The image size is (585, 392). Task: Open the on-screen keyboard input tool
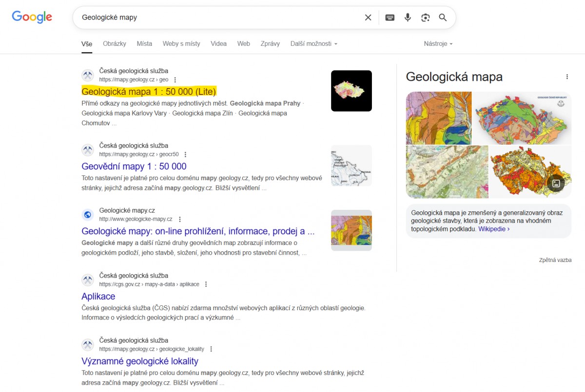coord(390,18)
